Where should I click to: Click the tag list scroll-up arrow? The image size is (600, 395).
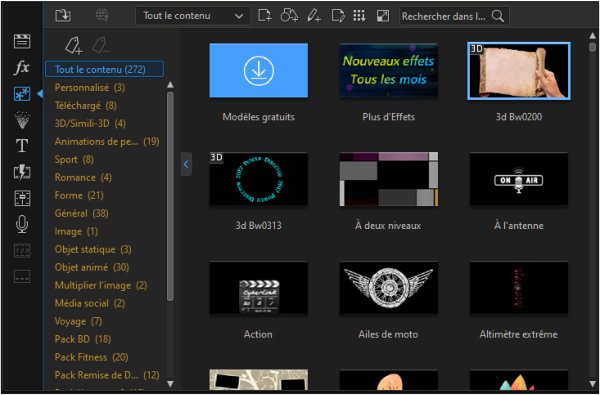click(170, 85)
